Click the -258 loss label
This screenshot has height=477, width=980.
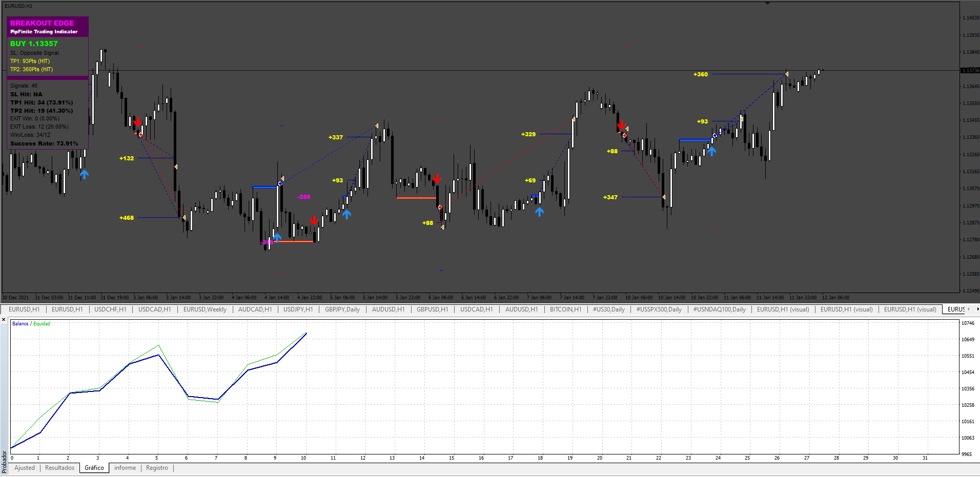pyautogui.click(x=303, y=197)
